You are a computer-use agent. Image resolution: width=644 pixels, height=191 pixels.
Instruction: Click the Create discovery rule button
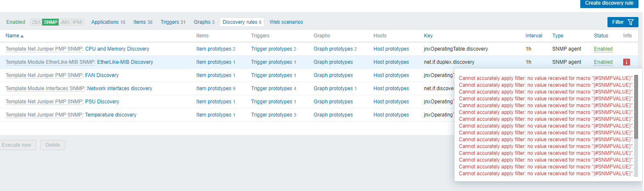[x=609, y=3]
